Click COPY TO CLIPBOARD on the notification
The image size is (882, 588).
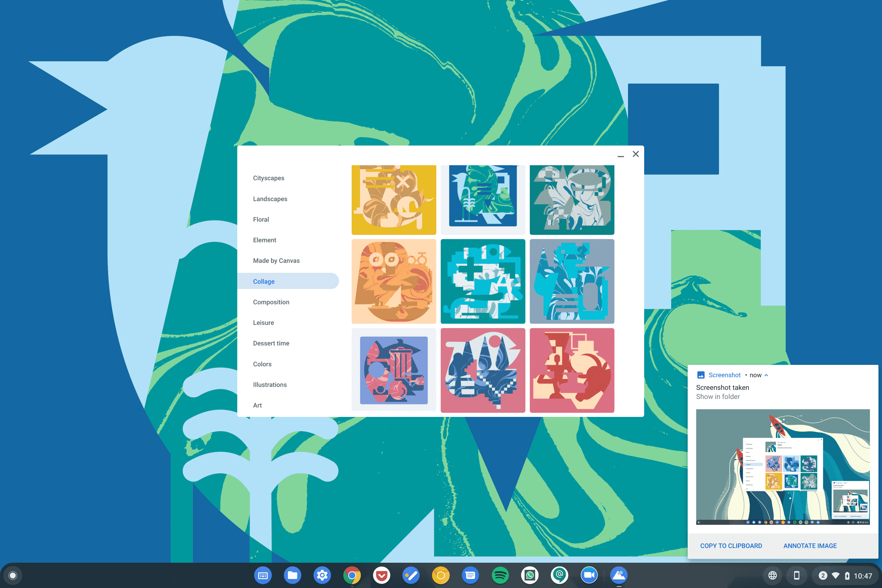pos(731,546)
